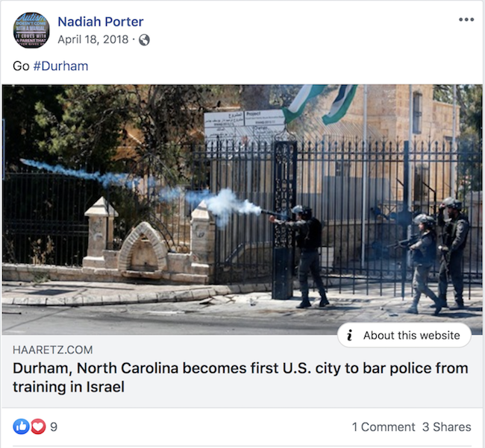Click the globe public privacy icon
Screen dimensions: 485x448
[x=144, y=40]
